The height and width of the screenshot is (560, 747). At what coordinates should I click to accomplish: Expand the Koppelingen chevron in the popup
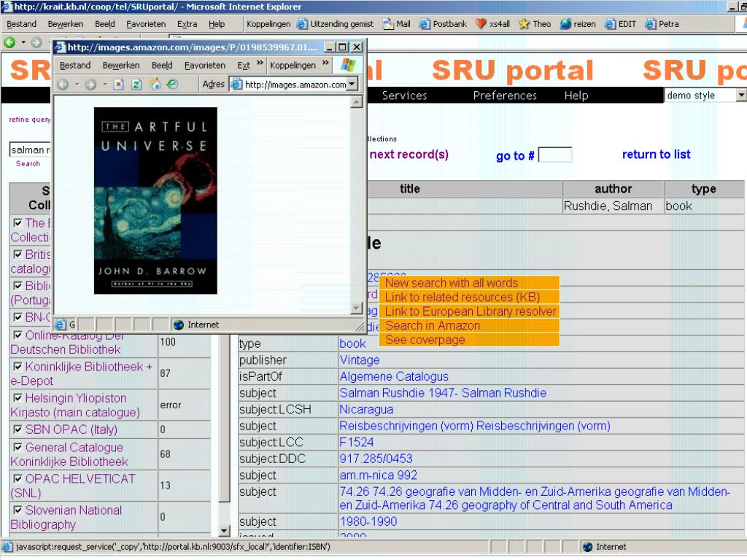tap(325, 63)
